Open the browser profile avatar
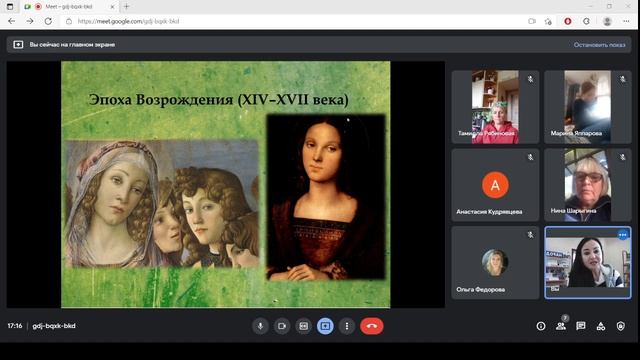Viewport: 640px width, 360px height. click(607, 21)
